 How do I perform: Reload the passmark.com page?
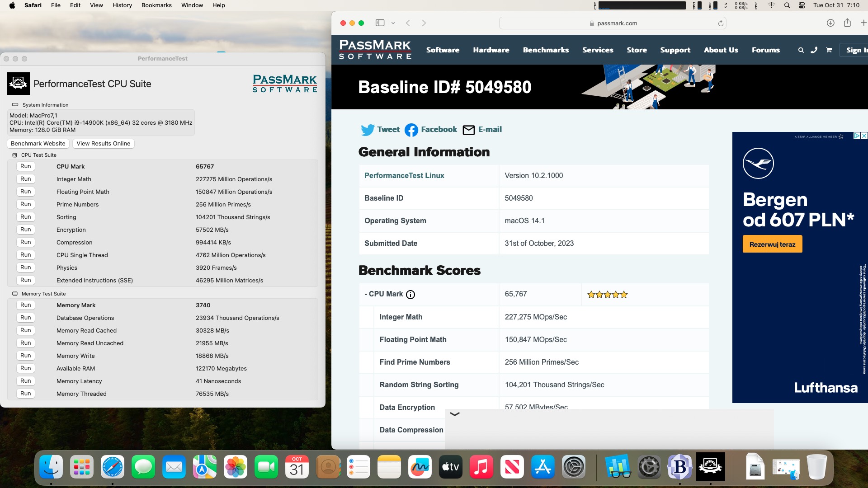click(x=721, y=23)
